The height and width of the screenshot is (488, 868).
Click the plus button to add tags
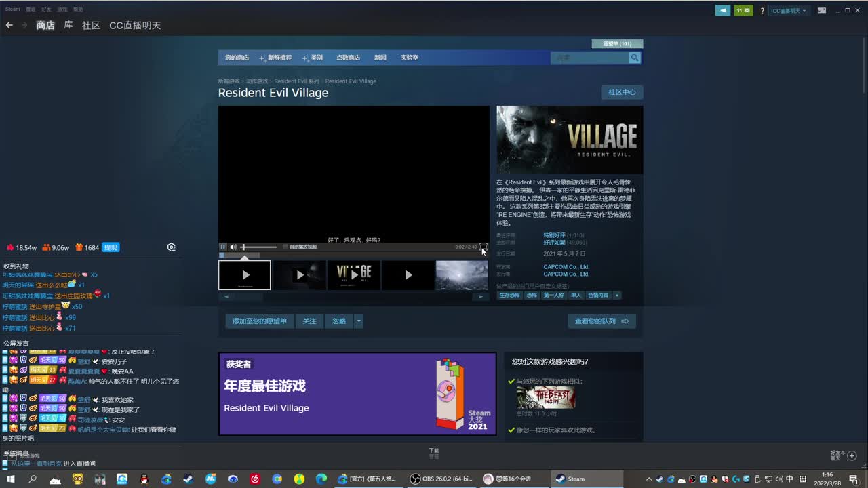tap(617, 296)
